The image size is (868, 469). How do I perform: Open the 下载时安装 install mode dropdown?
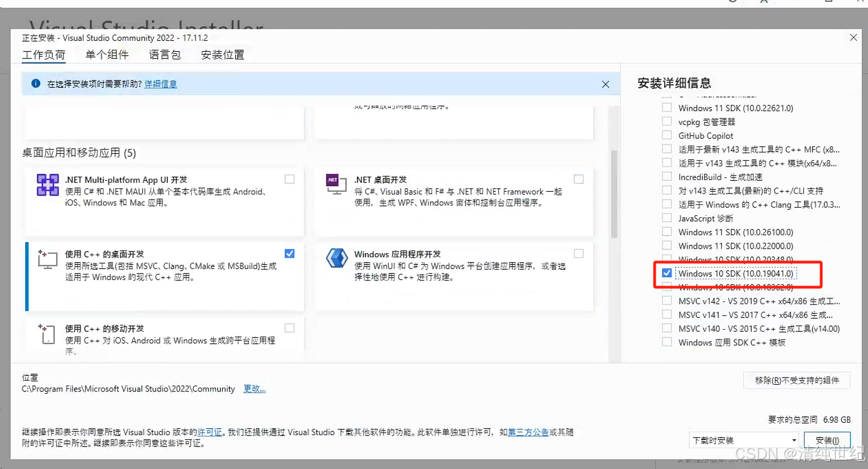[743, 440]
